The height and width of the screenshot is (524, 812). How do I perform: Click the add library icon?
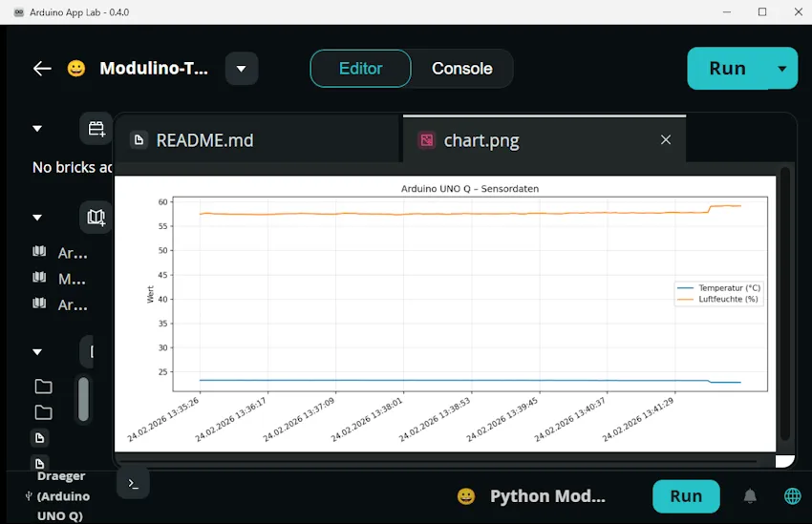96,218
